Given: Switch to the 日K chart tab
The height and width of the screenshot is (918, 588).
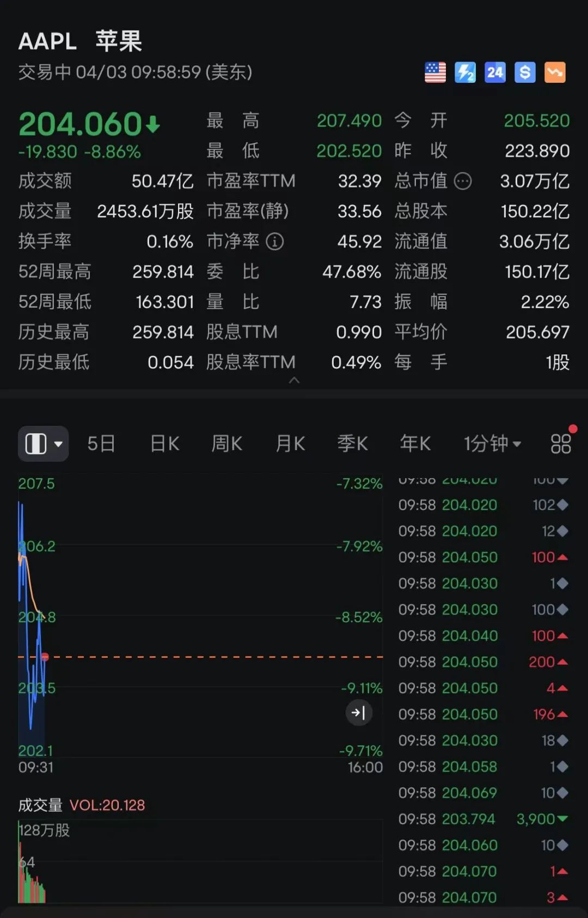Looking at the screenshot, I should (x=165, y=444).
